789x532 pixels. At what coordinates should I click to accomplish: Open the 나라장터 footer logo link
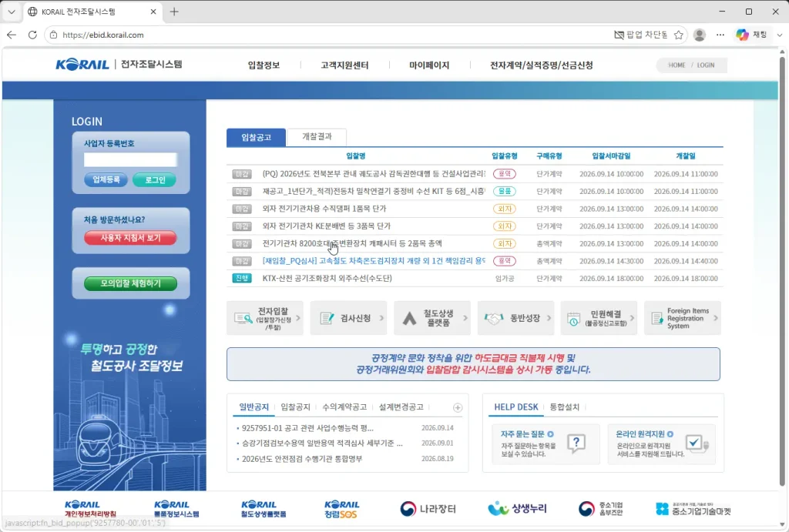click(x=428, y=509)
